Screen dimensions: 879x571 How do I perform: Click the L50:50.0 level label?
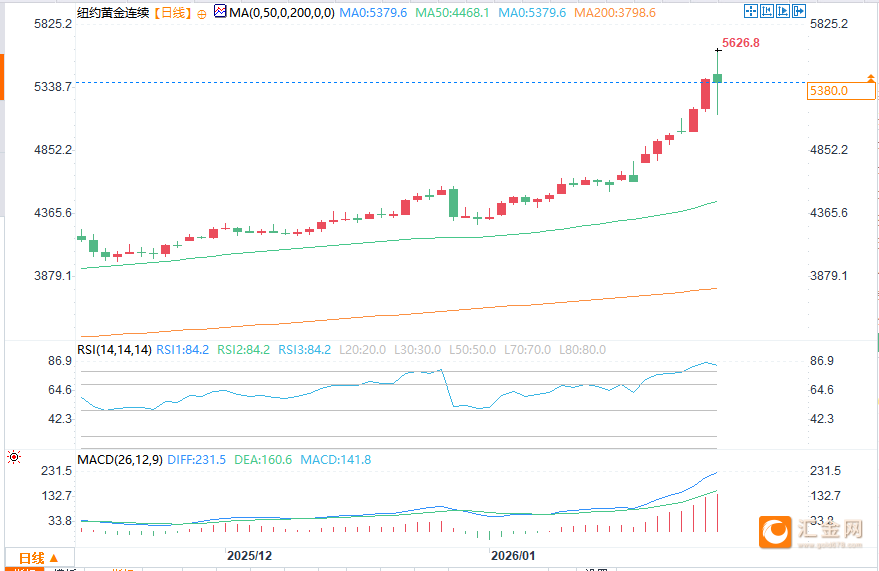click(x=473, y=350)
